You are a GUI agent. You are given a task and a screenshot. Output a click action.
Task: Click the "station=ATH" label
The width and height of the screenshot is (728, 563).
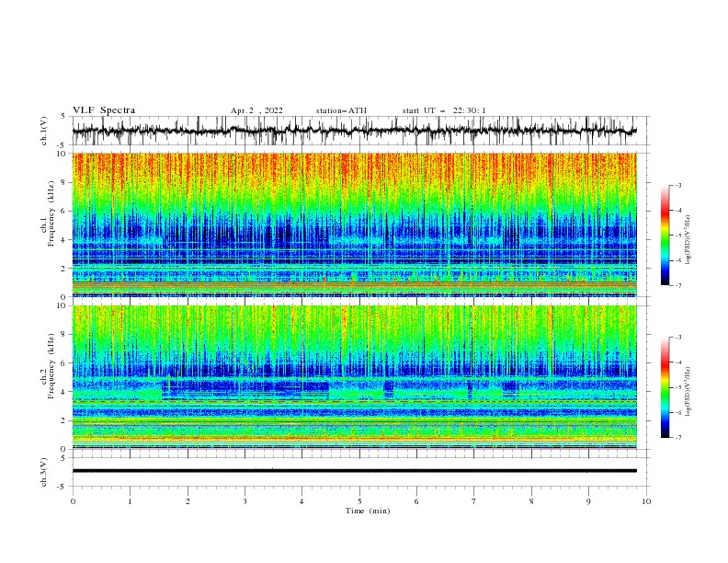[341, 110]
